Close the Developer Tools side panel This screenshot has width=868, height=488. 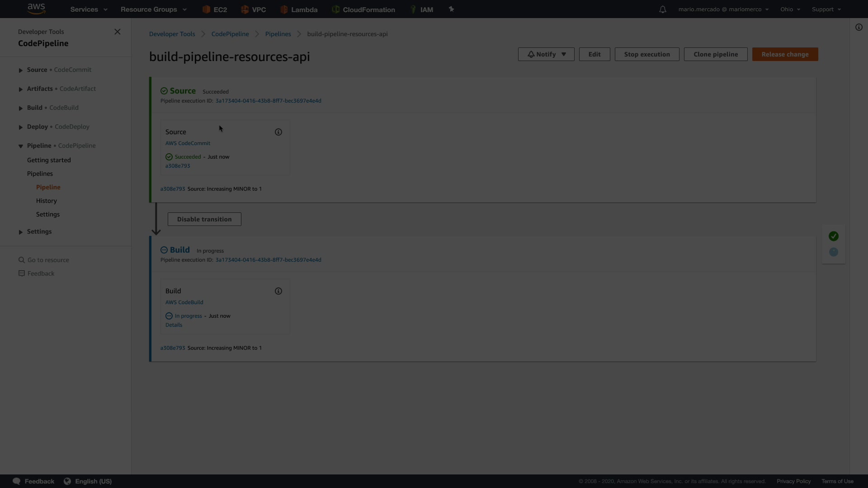[x=118, y=32]
